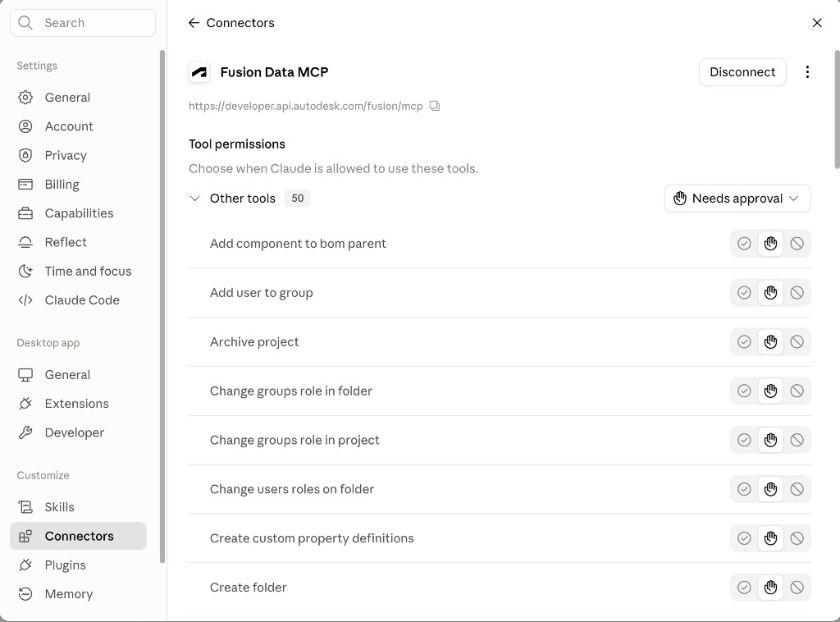This screenshot has height=622, width=840.
Task: Click the Privacy shield icon
Action: coord(25,155)
